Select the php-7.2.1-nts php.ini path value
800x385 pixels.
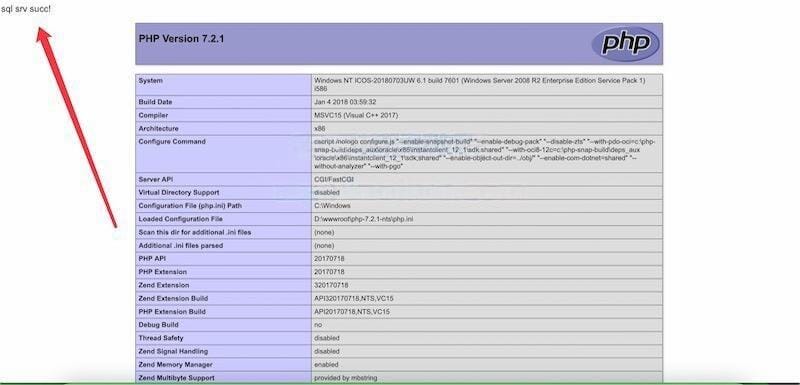pos(364,219)
